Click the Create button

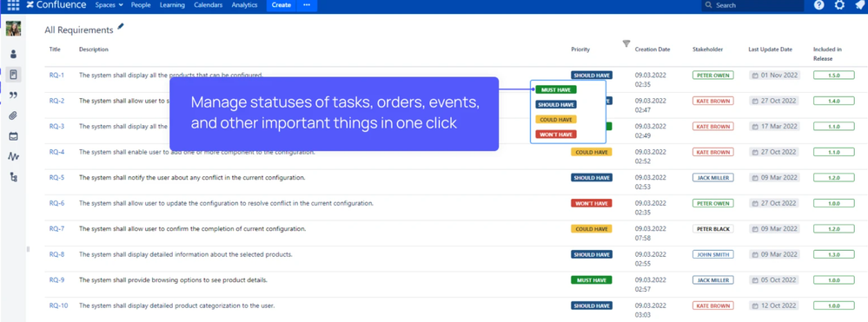(x=282, y=5)
